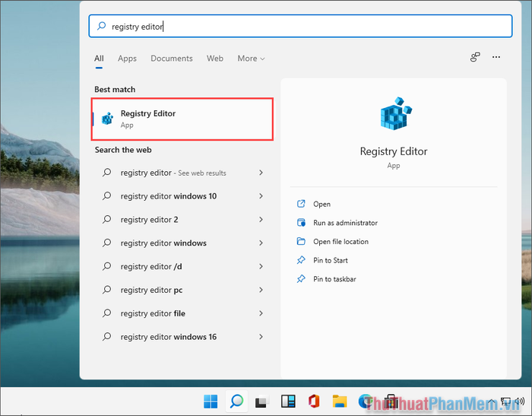The image size is (532, 416).
Task: Launch Microsoft Office from the taskbar
Action: click(314, 402)
